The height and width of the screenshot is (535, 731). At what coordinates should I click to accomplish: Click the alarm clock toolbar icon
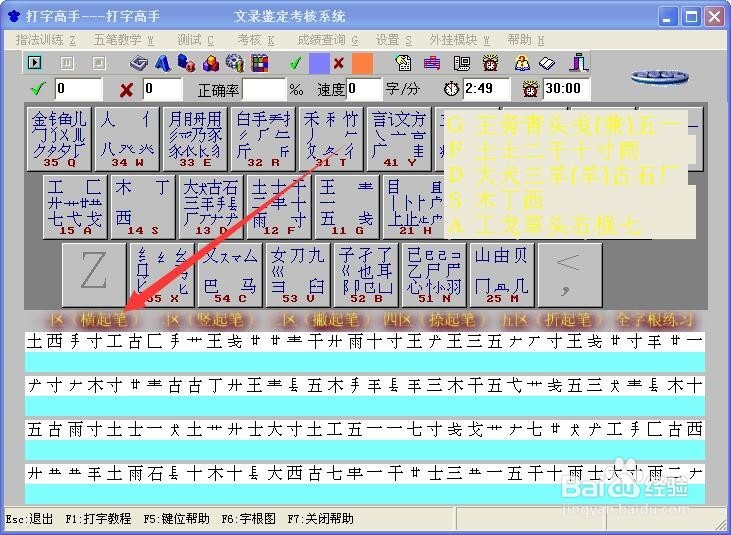490,63
